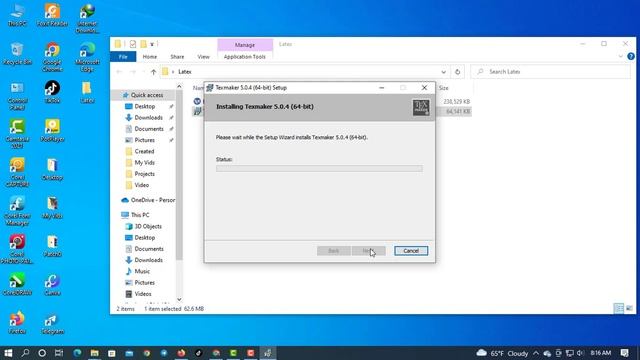The width and height of the screenshot is (640, 360).
Task: Select Google Chrome desktop icon
Action: click(52, 57)
